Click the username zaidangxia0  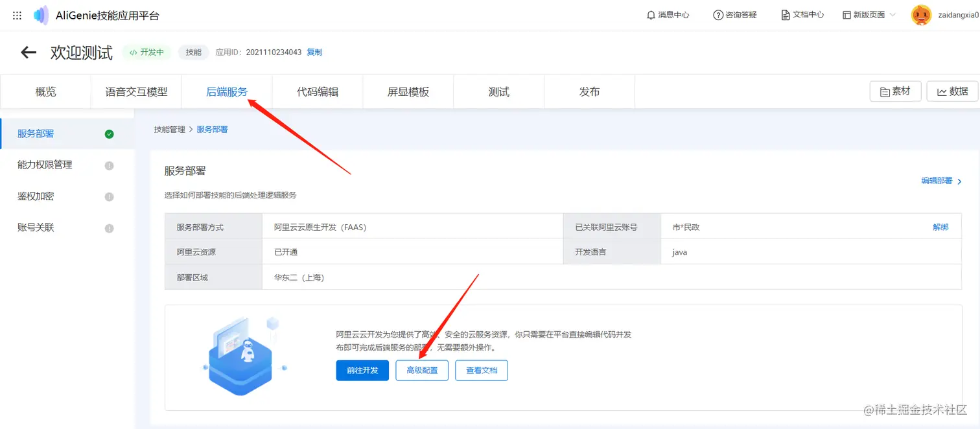pyautogui.click(x=958, y=15)
